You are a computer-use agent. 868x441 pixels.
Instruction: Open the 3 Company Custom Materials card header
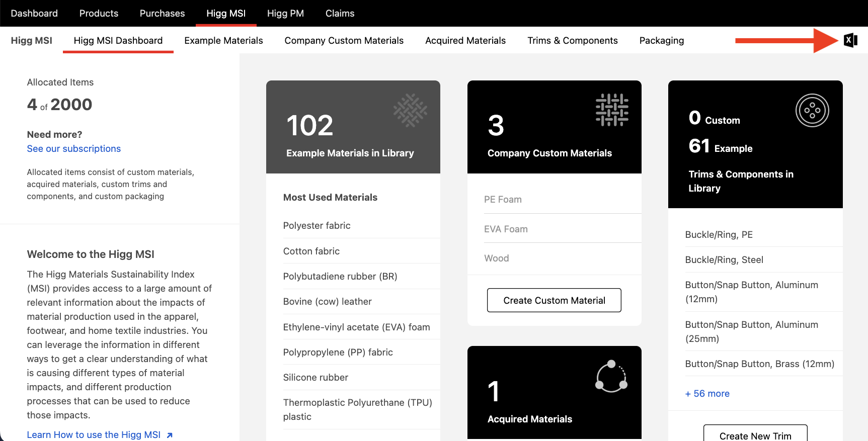[555, 127]
